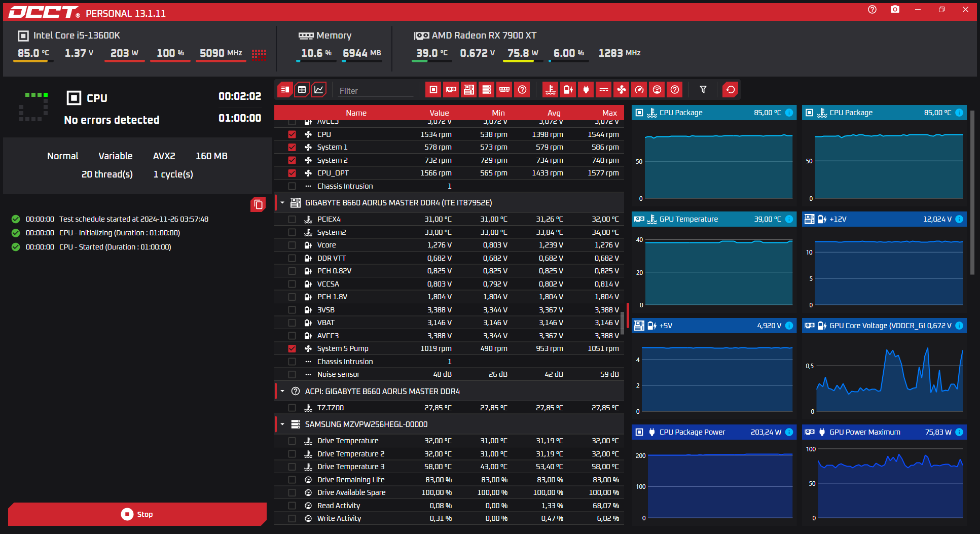Filter sensors by memory module icon

[x=504, y=90]
